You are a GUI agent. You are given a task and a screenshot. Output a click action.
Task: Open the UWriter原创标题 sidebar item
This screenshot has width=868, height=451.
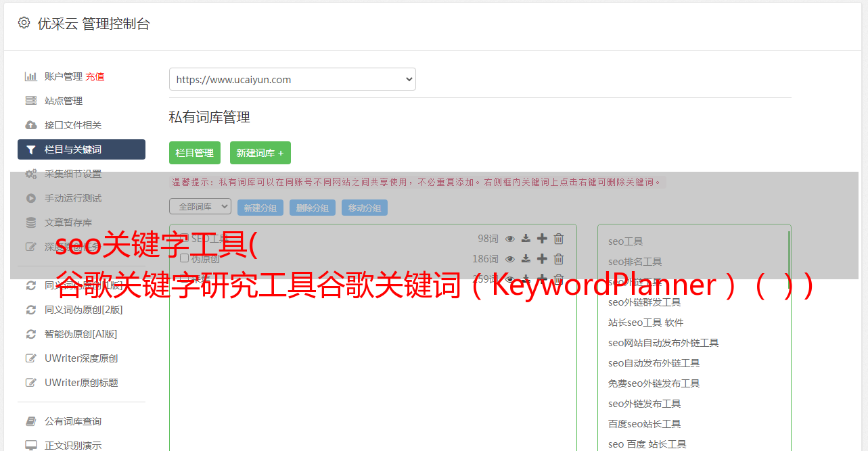coord(81,383)
